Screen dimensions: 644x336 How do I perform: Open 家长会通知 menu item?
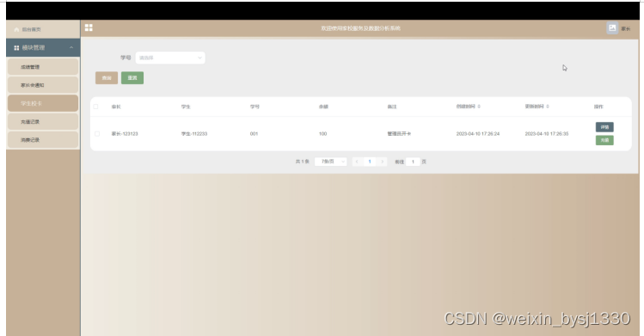[x=43, y=85]
